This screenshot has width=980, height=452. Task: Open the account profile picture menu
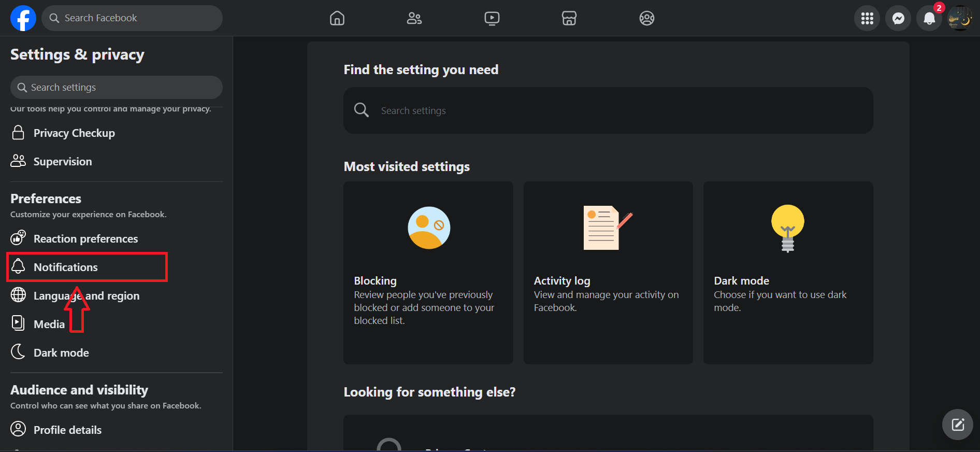click(960, 19)
